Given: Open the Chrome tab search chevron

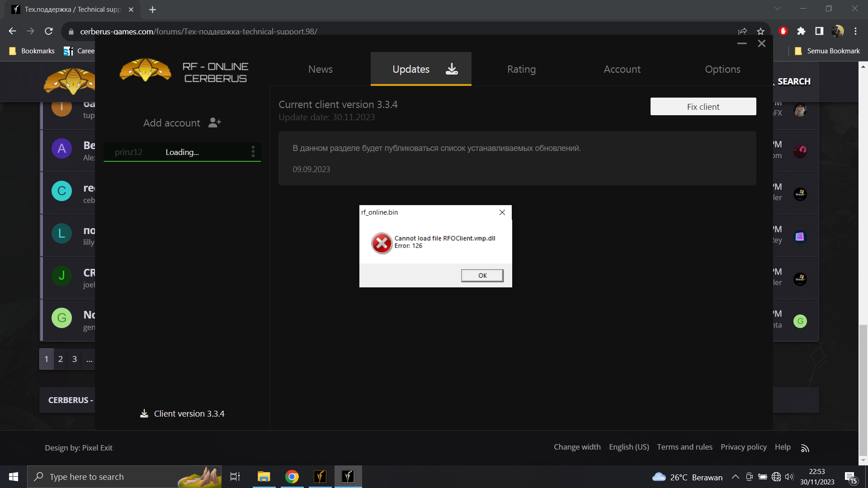Looking at the screenshot, I should pos(777,9).
